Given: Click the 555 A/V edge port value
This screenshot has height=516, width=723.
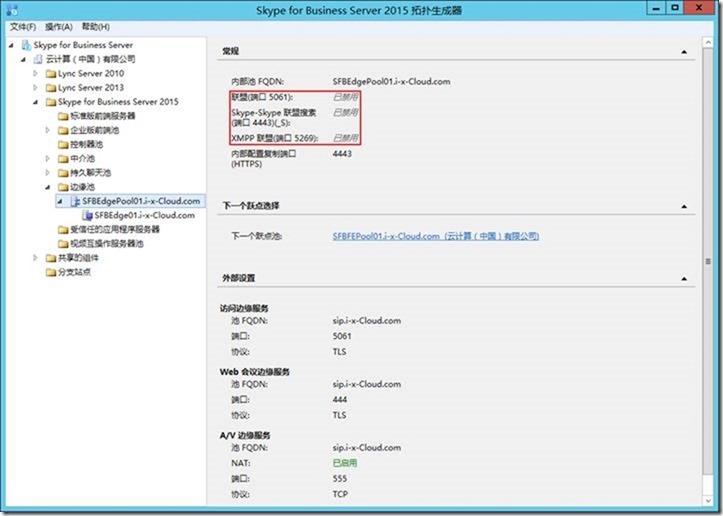Looking at the screenshot, I should pyautogui.click(x=339, y=479).
